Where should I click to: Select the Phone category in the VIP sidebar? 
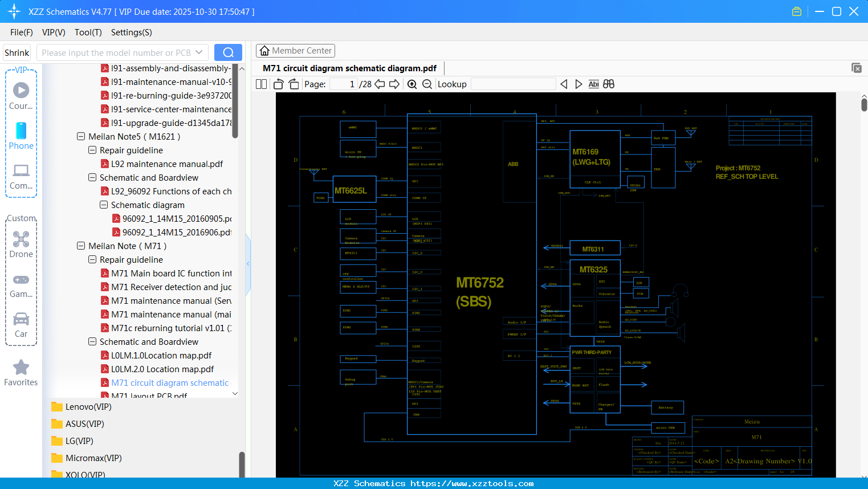point(21,137)
